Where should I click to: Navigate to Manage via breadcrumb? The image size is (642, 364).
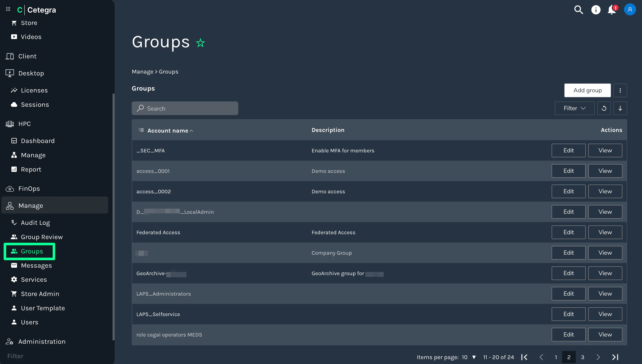(143, 72)
